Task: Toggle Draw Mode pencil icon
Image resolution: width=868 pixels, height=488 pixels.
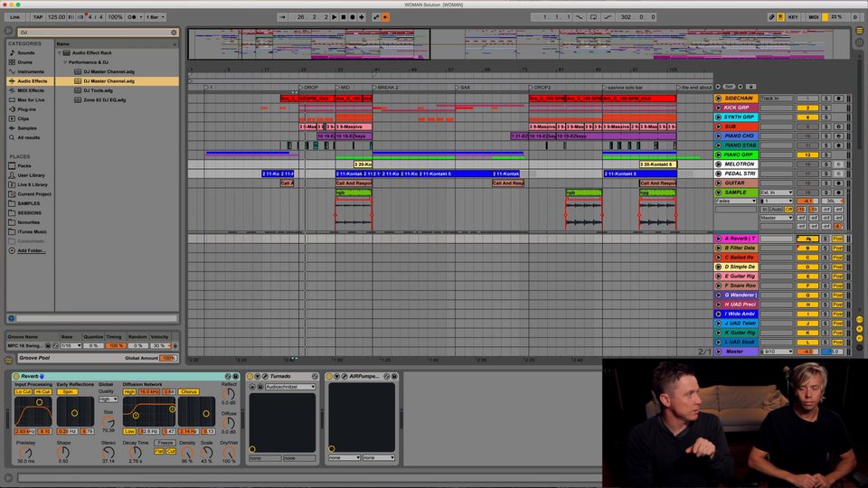Action: tap(771, 17)
